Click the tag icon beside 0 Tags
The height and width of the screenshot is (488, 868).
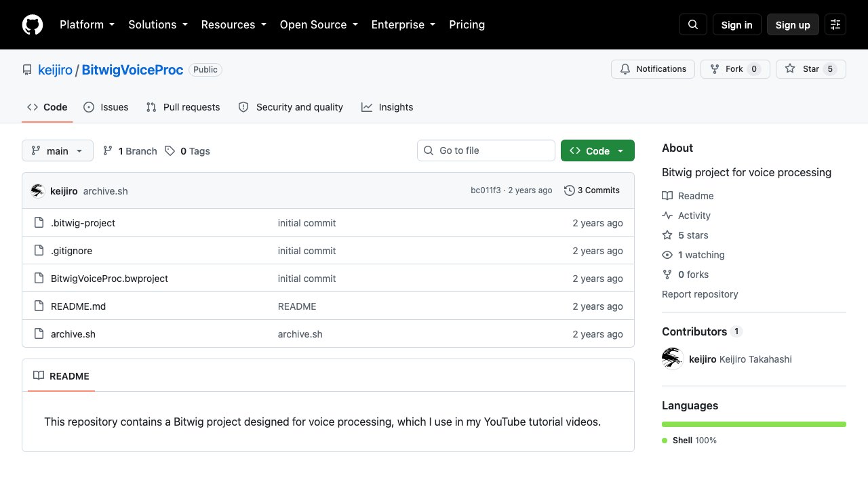pos(170,151)
